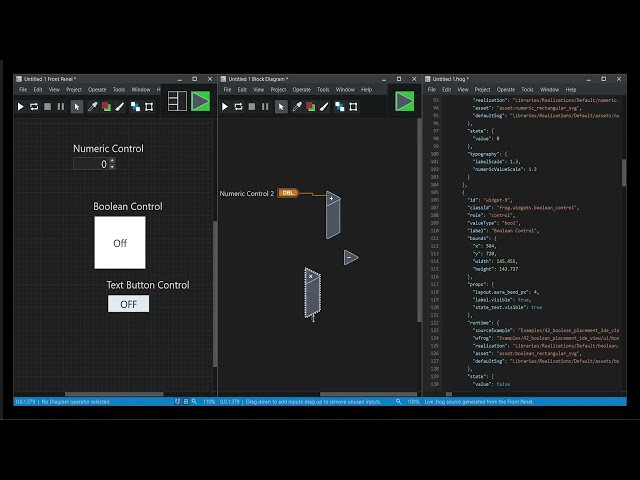Screen dimensions: 640x480
Task: Increment Numeric Control with up arrow
Action: point(112,161)
